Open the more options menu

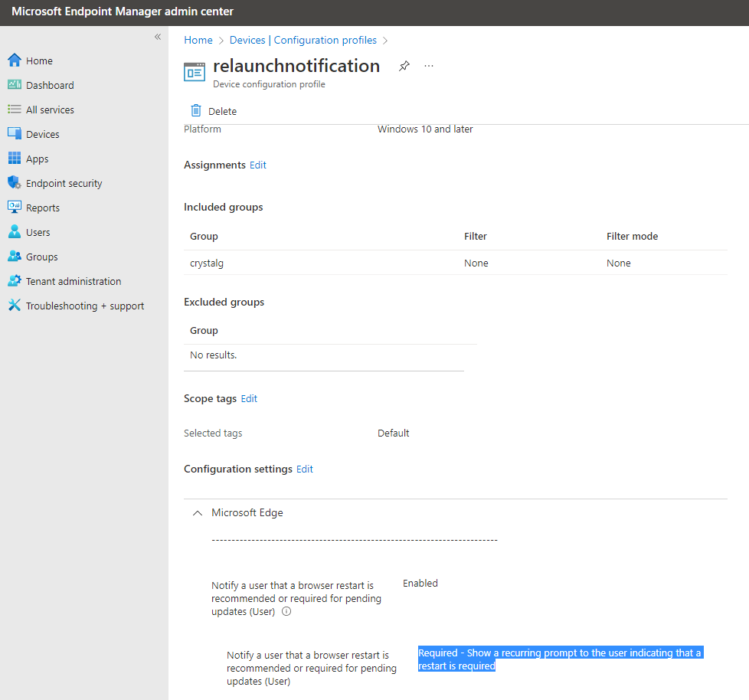pos(428,66)
